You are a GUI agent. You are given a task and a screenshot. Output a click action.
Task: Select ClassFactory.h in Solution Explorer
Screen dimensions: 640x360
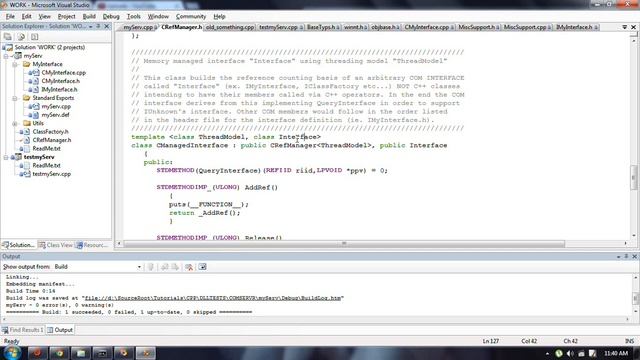pyautogui.click(x=51, y=132)
